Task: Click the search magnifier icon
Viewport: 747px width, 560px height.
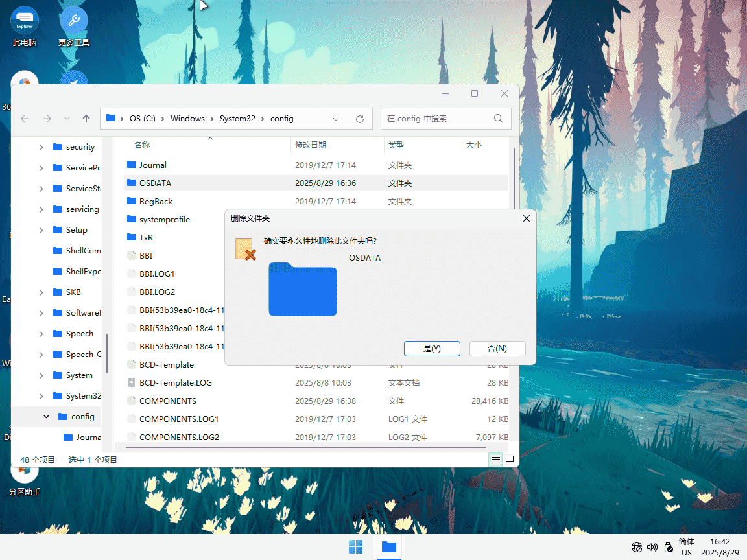Action: coord(498,119)
